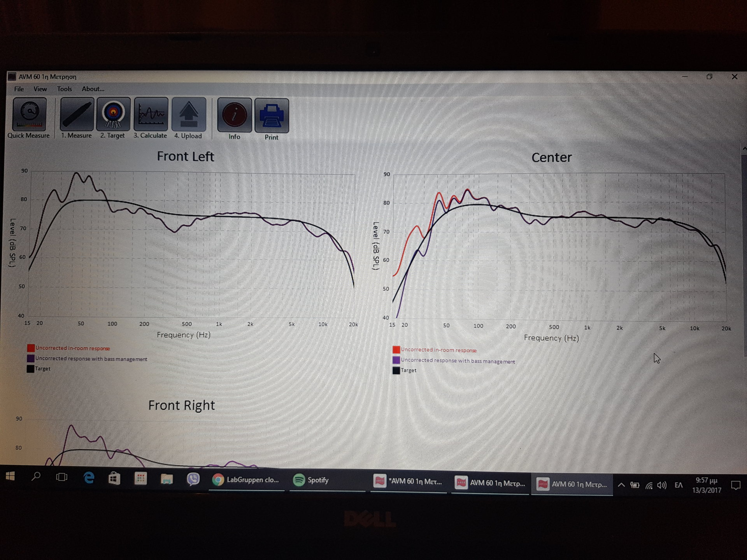
Task: Launch Microsoft Edge from taskbar
Action: point(89,478)
